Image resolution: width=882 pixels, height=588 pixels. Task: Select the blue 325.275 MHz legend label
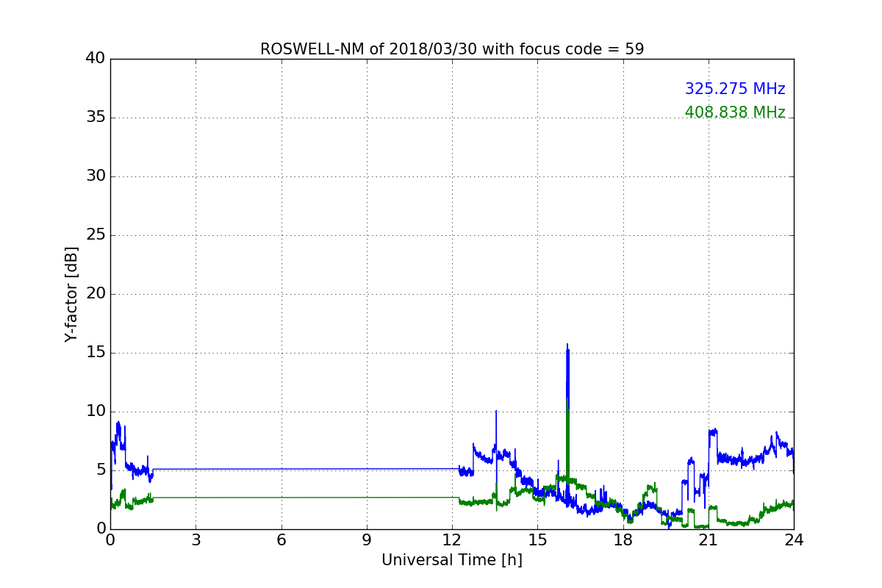[x=735, y=89]
